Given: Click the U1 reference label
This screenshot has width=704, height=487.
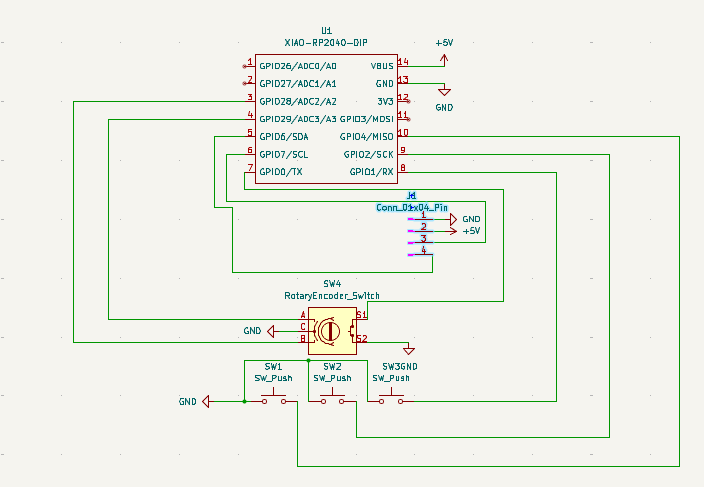Looking at the screenshot, I should (326, 31).
